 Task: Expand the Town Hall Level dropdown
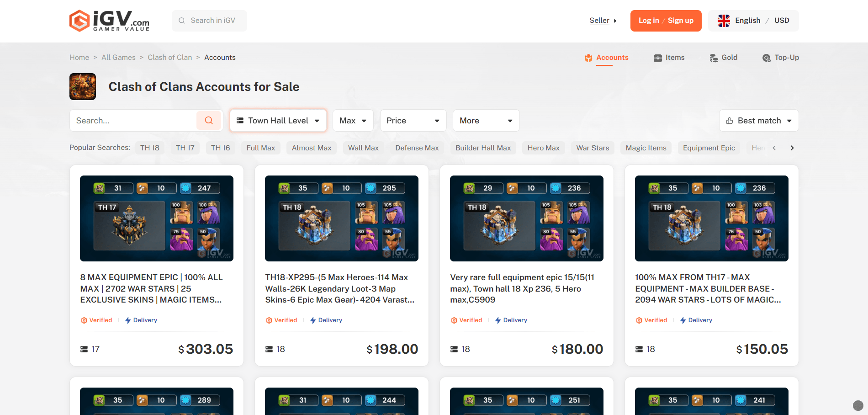tap(278, 121)
